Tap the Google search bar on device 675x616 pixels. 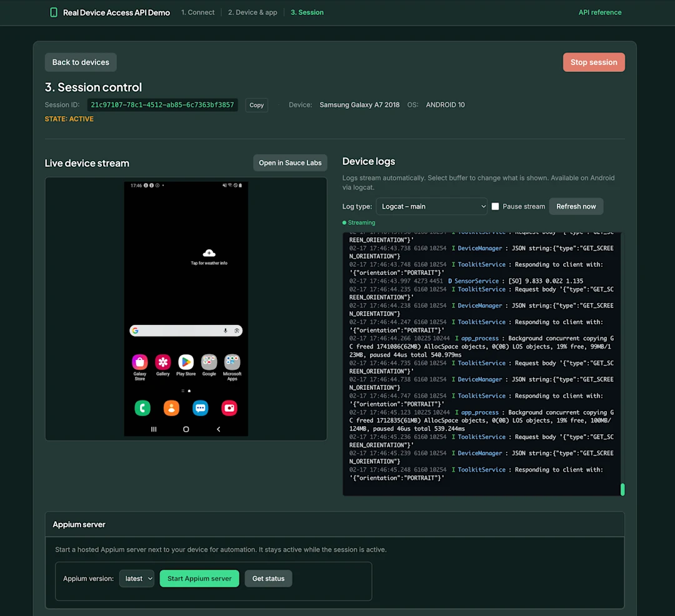coord(186,330)
